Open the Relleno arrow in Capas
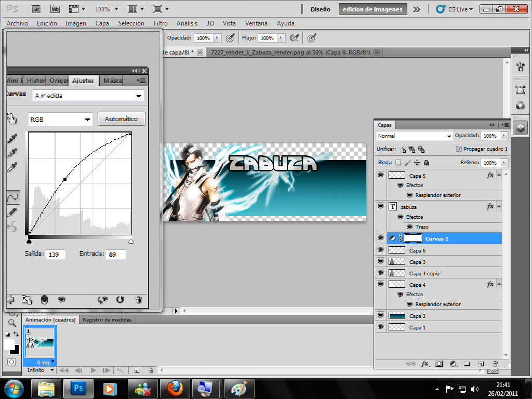532x399 pixels. (504, 163)
